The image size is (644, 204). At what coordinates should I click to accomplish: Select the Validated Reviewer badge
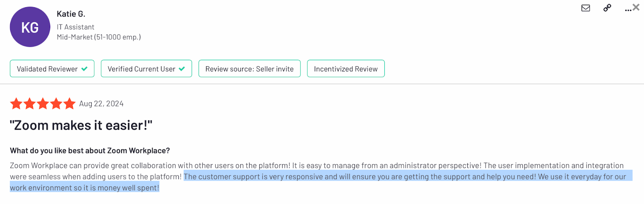(52, 69)
